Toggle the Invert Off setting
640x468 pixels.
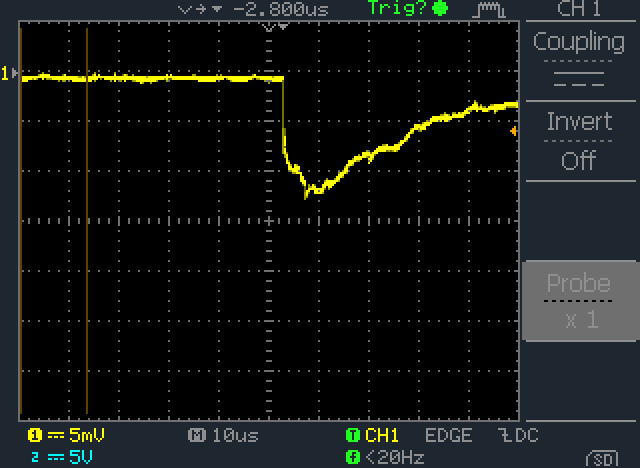point(580,141)
